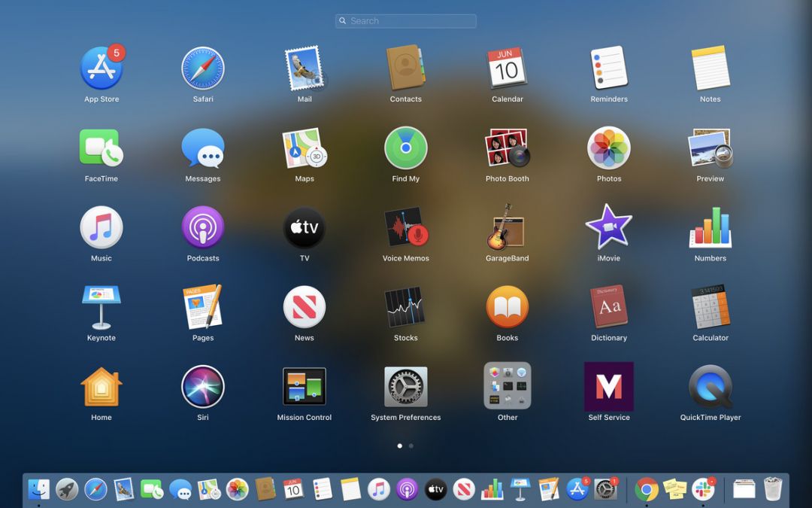Open the Trash in the Dock
Image resolution: width=812 pixels, height=508 pixels.
[x=773, y=489]
